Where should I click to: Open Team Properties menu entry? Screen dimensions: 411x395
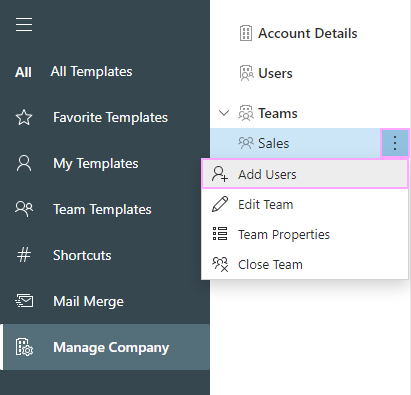coord(305,234)
